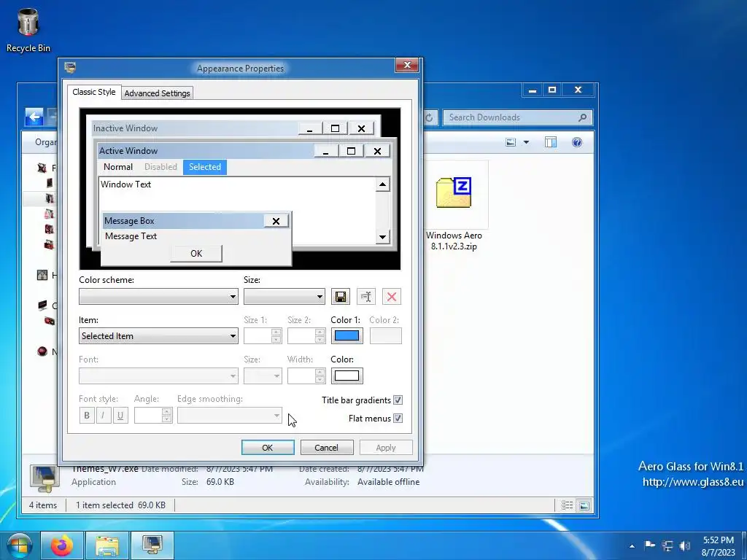The image size is (747, 560).
Task: Click the taskbar clock showing 5:52 PM
Action: tap(718, 546)
